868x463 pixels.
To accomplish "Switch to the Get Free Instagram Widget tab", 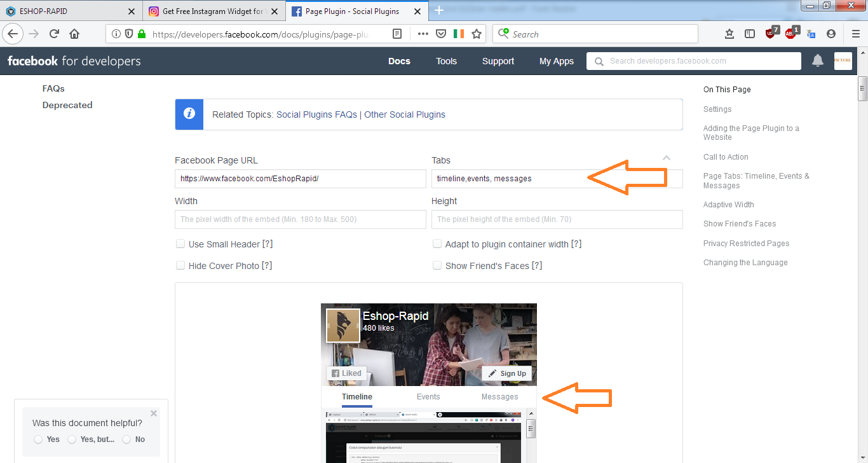I will 213,11.
